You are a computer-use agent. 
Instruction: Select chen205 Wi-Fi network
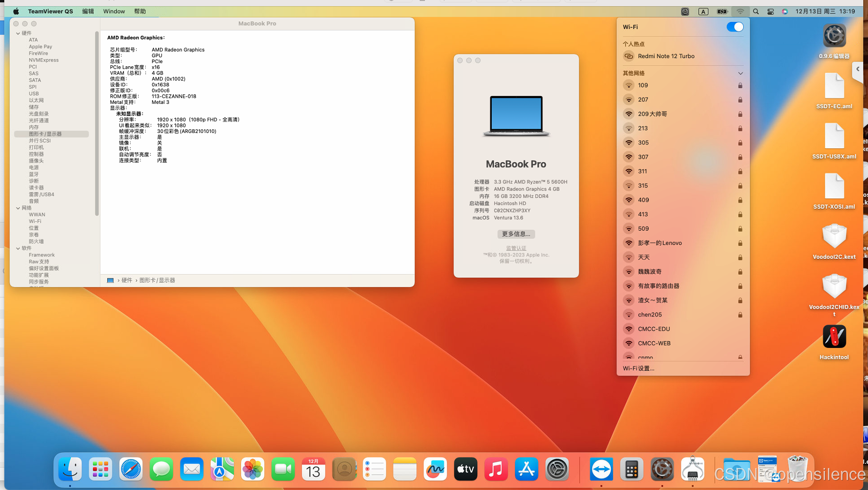pos(683,315)
